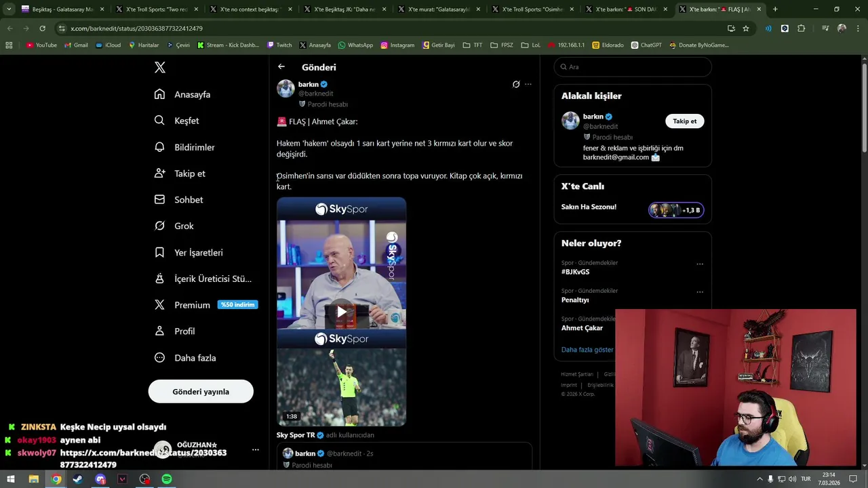This screenshot has width=868, height=488.
Task: Open FPSZ bookmark folder
Action: click(502, 45)
